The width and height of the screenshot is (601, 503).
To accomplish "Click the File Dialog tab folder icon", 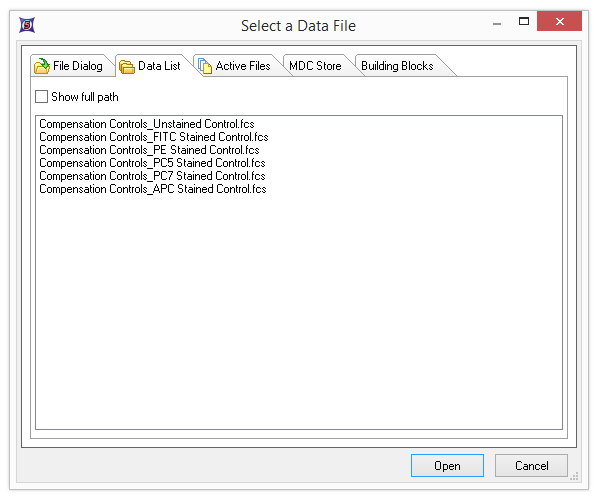I will pos(42,67).
